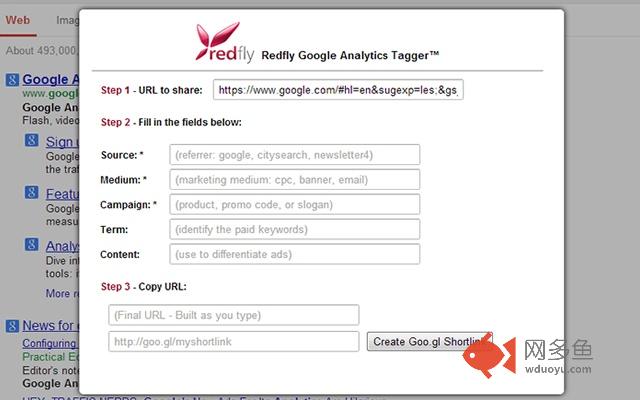Open the Configuring news article link
The width and height of the screenshot is (640, 400).
[51, 344]
